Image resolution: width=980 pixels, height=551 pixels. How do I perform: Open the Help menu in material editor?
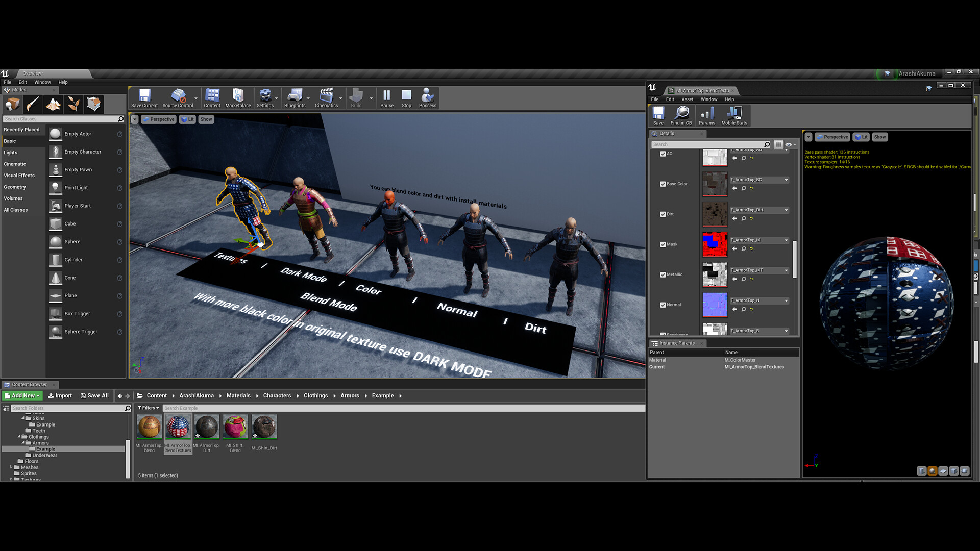[729, 99]
